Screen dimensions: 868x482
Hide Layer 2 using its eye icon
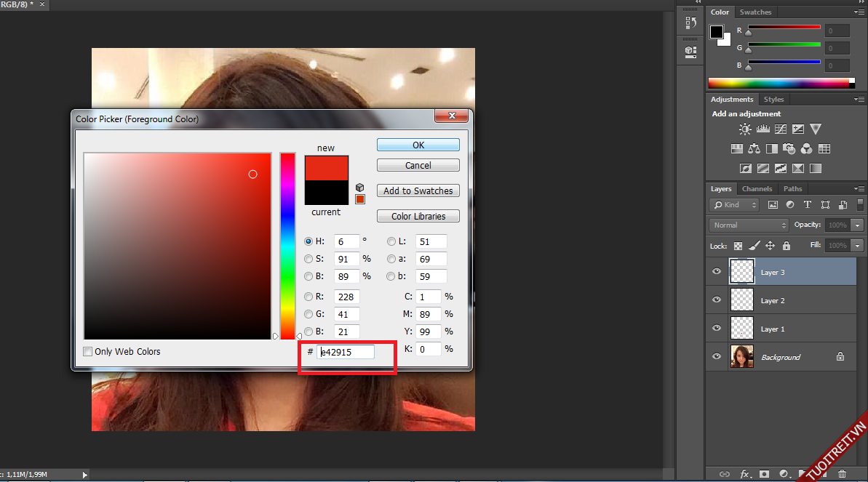(717, 300)
